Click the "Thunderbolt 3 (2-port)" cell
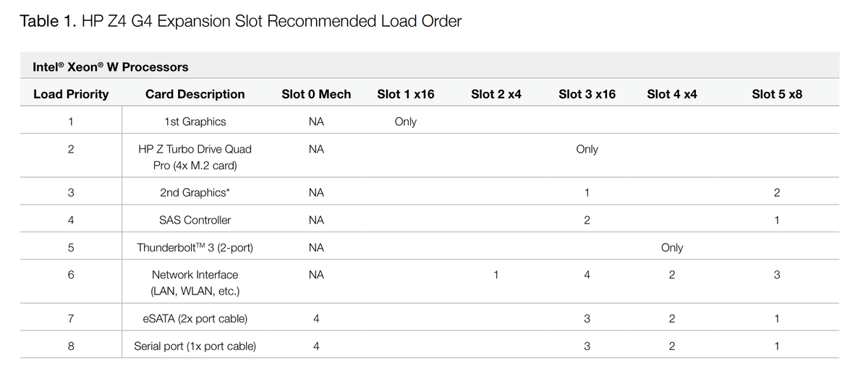Viewport: 868px width, 379px height. coord(195,247)
